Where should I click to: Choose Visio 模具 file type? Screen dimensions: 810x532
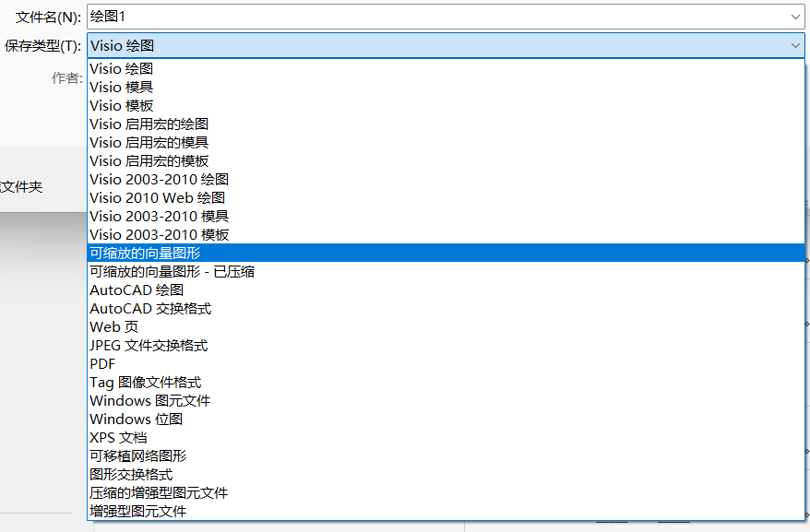tap(446, 88)
